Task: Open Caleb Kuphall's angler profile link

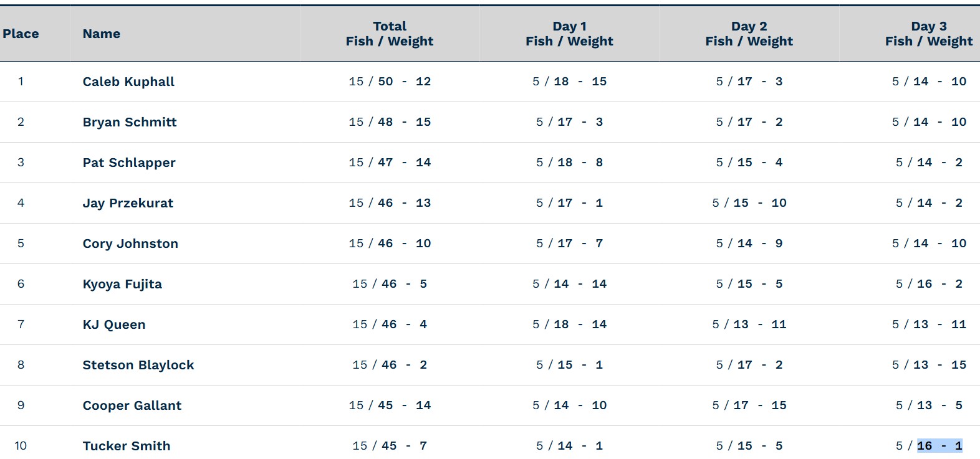Action: click(128, 82)
